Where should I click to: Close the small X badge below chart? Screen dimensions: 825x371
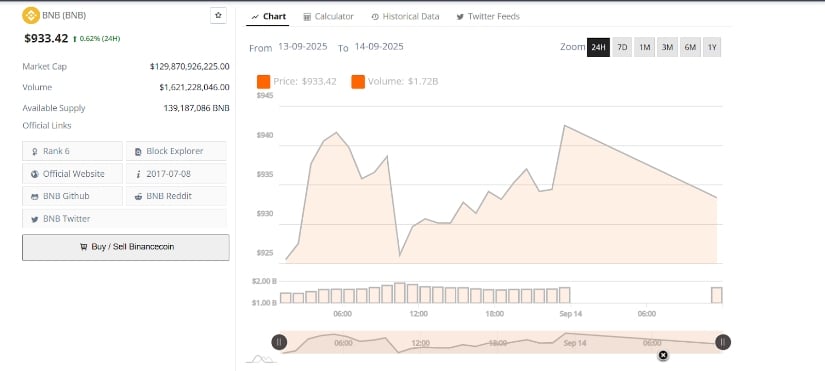point(663,355)
